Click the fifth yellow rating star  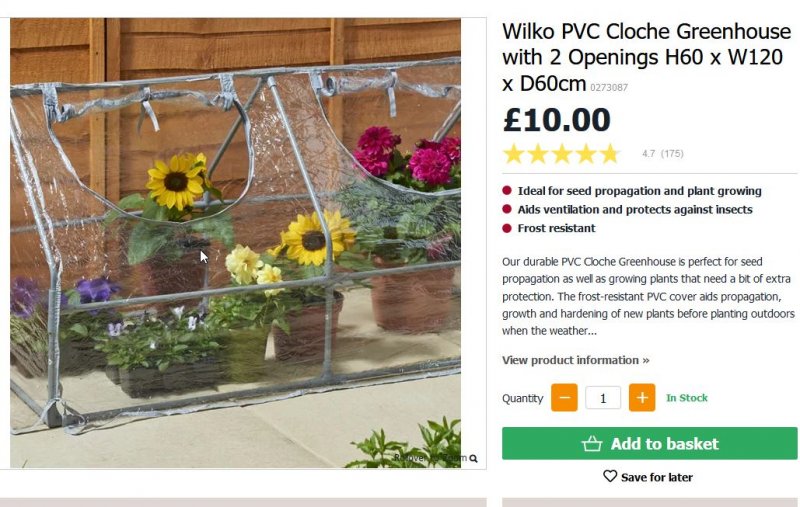(x=610, y=154)
